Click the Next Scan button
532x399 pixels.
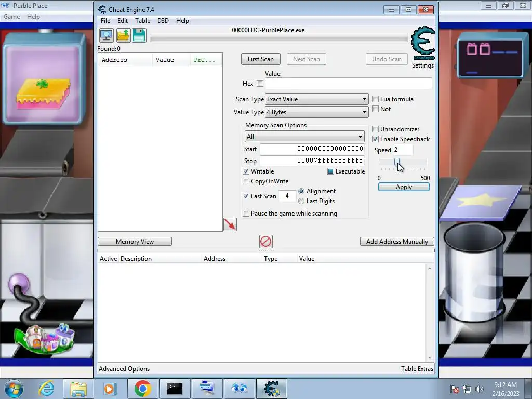307,59
